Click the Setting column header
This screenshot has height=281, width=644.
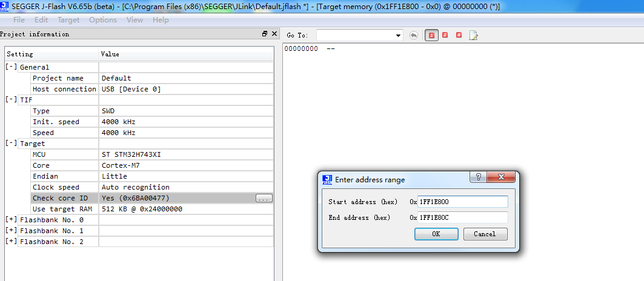(x=51, y=55)
